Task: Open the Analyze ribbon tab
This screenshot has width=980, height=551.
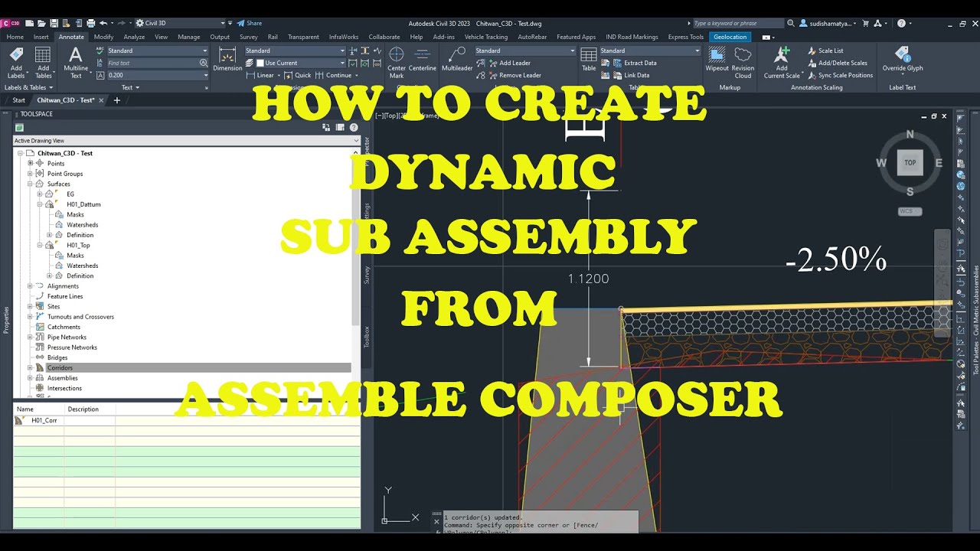Action: (134, 37)
